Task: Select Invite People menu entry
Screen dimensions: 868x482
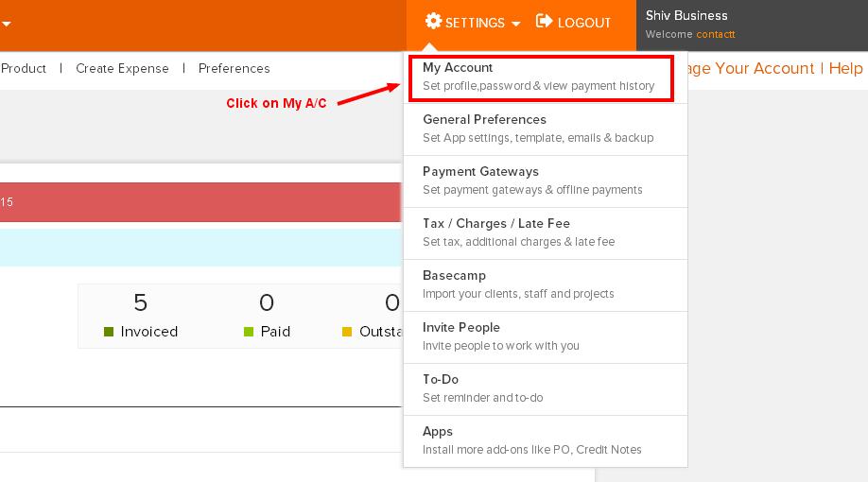Action: [x=546, y=337]
